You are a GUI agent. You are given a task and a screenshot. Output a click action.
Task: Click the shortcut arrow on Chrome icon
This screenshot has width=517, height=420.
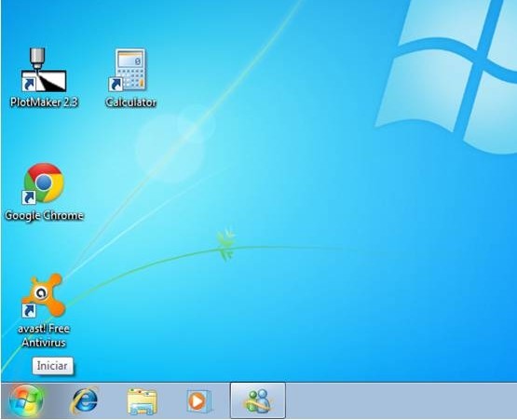coord(29,197)
